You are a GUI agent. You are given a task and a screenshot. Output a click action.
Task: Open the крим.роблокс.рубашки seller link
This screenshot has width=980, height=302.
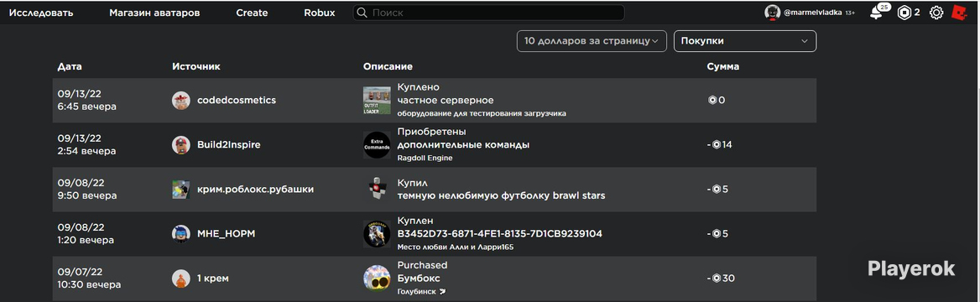click(255, 190)
